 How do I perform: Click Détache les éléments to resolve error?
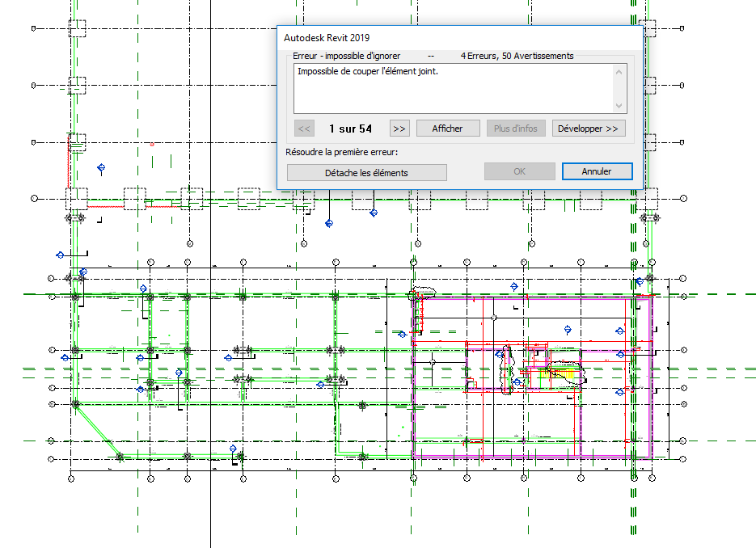tap(366, 172)
